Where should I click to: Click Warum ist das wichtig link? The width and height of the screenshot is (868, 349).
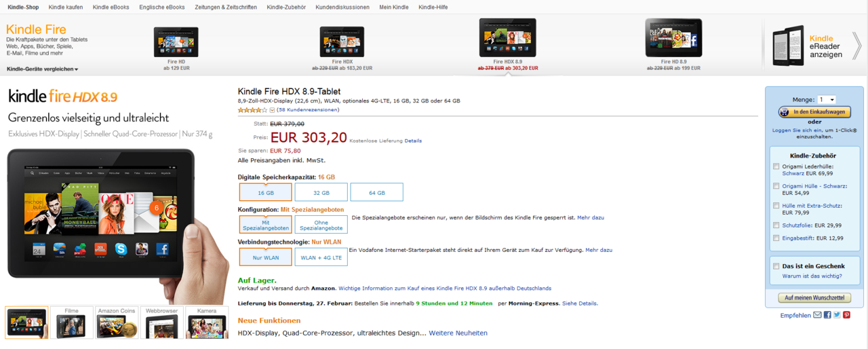(x=812, y=276)
